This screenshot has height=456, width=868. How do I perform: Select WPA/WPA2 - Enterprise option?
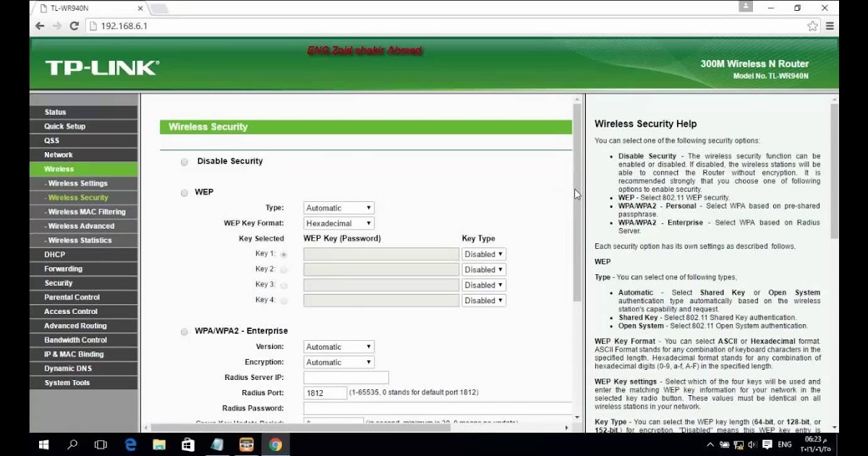click(184, 332)
